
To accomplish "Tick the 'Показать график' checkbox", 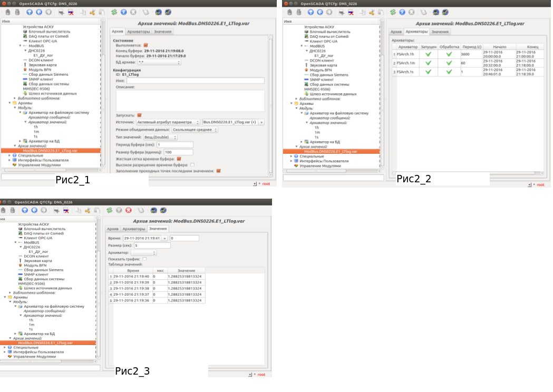I will click(144, 259).
